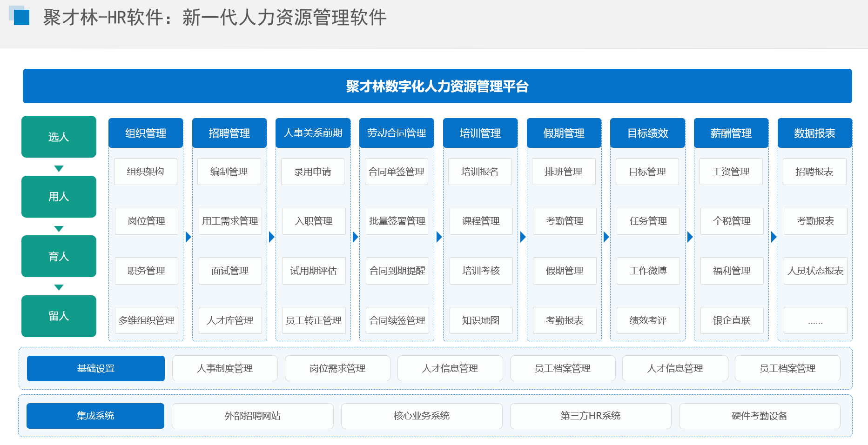Screen dimensions: 868x445
Task: Click the 用人 stage box
Action: 59,197
